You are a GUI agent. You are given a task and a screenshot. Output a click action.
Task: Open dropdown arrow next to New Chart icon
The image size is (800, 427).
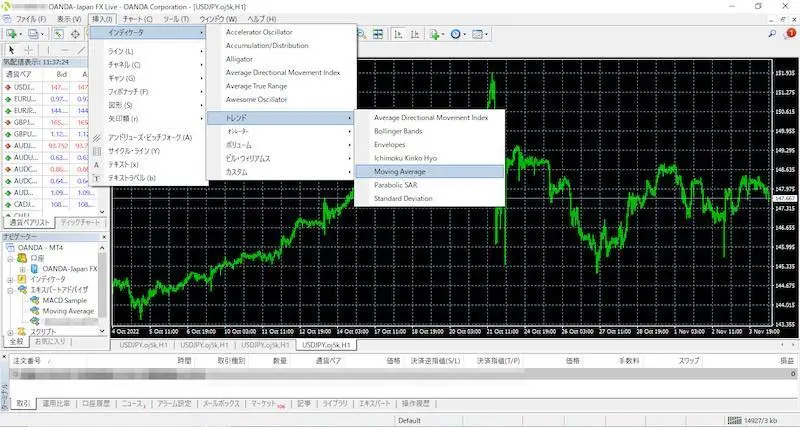(x=20, y=35)
